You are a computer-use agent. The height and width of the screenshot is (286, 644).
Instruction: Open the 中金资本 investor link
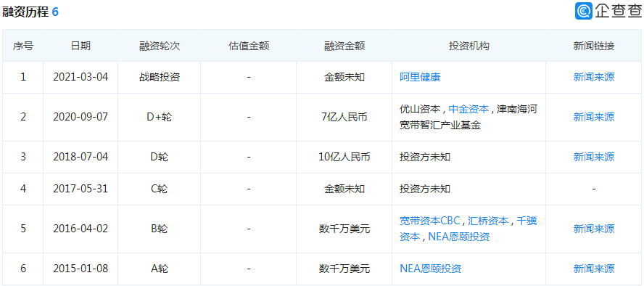tap(468, 109)
